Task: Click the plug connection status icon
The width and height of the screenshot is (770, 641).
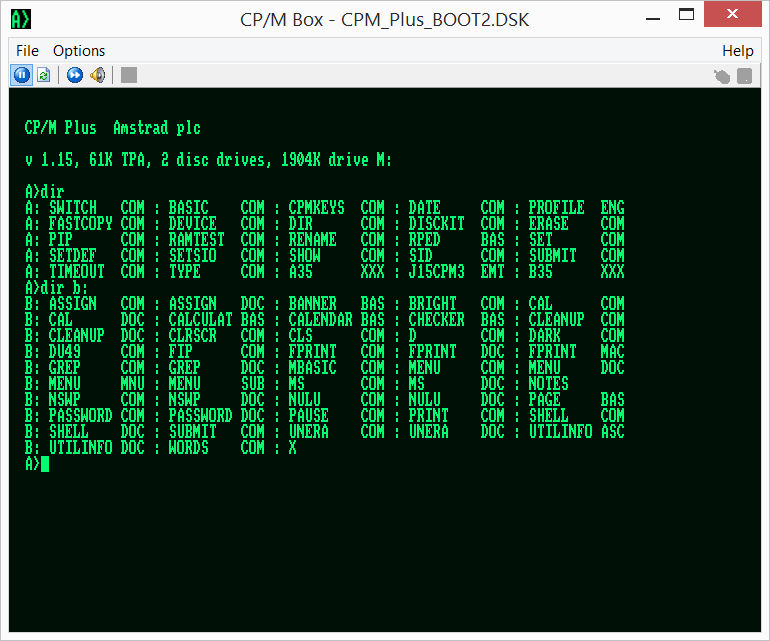Action: coord(722,76)
